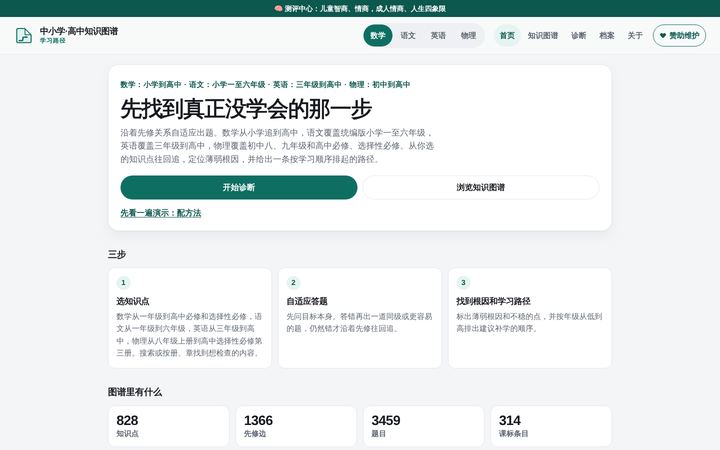
Task: Click the 自适应答题 card description text
Action: [x=360, y=322]
